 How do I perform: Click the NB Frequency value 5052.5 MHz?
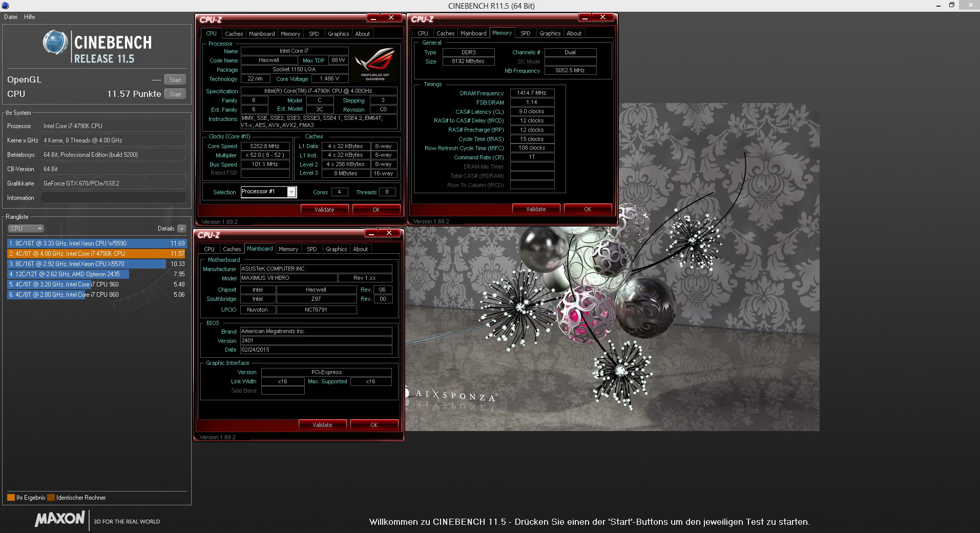click(570, 70)
